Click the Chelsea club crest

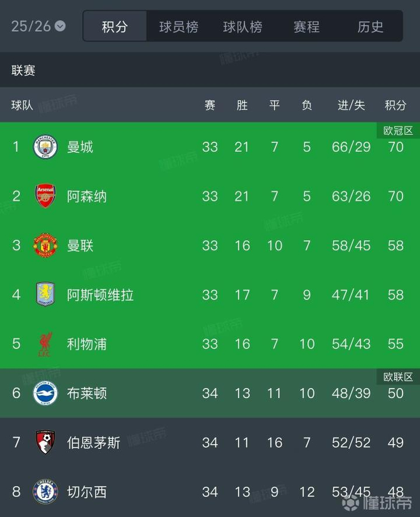pyautogui.click(x=45, y=492)
